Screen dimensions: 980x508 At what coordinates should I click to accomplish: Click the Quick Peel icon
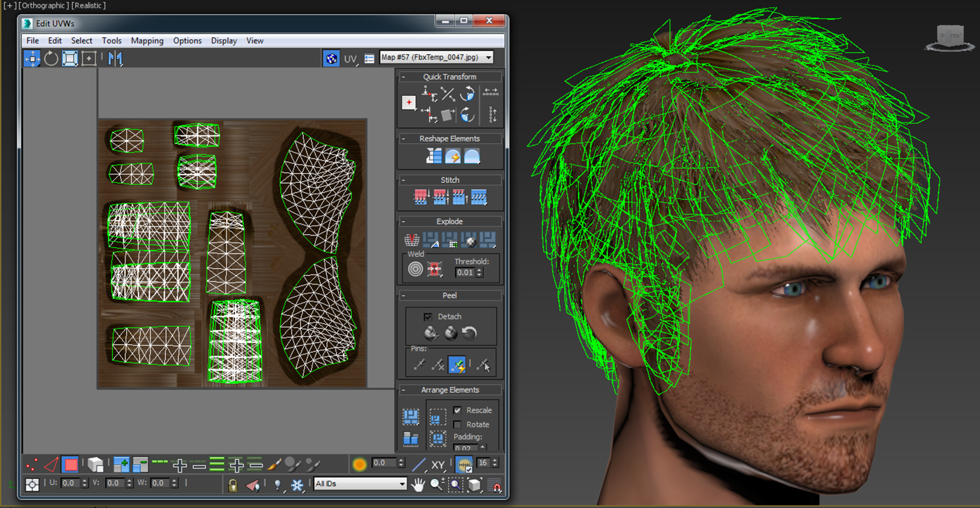(x=431, y=333)
